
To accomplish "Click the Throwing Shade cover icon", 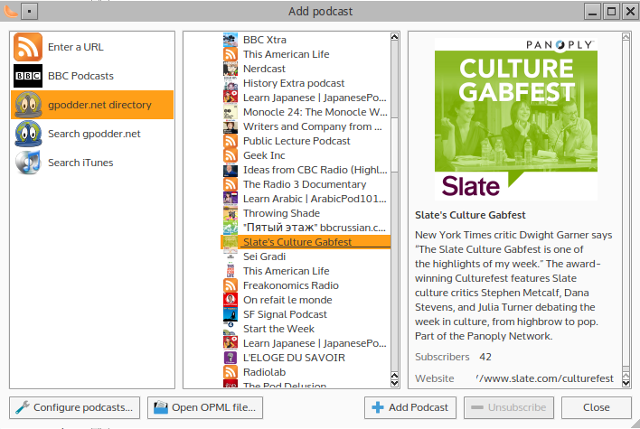I will pos(230,213).
